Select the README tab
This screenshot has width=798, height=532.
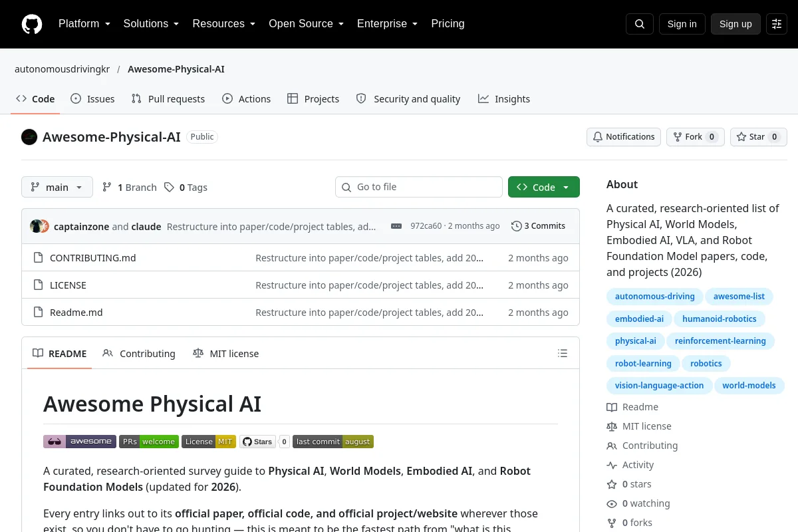click(x=60, y=354)
